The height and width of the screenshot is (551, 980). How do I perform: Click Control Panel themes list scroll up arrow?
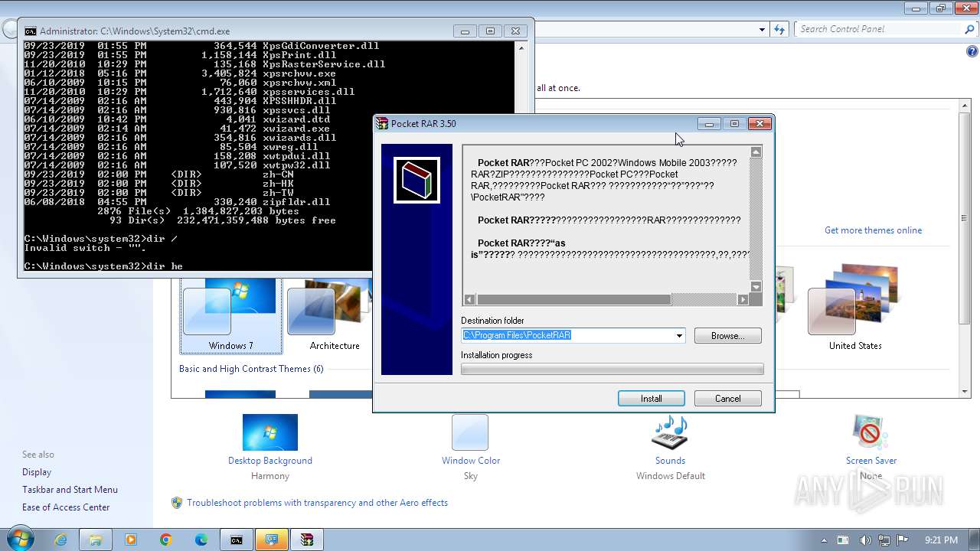[x=965, y=105]
